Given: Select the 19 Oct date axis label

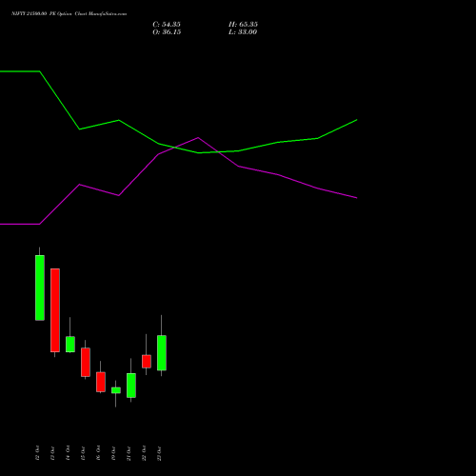Looking at the screenshot, I should click(x=113, y=453).
